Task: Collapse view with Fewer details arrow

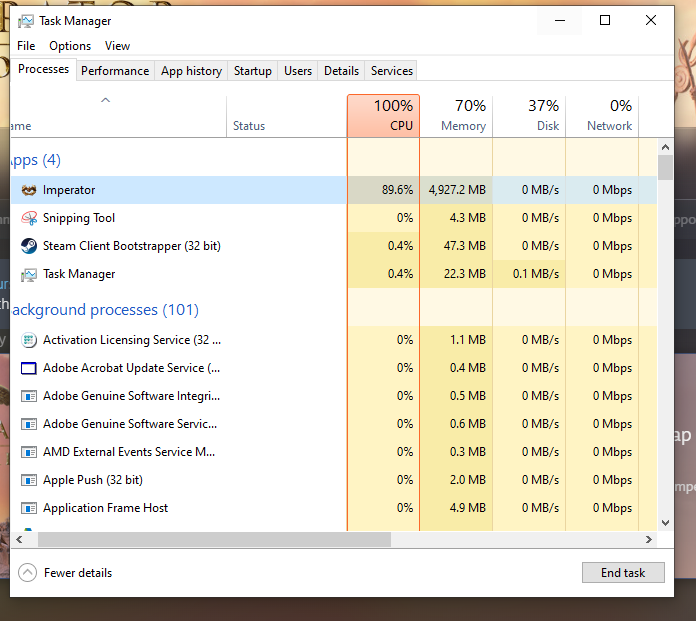Action: (x=28, y=573)
